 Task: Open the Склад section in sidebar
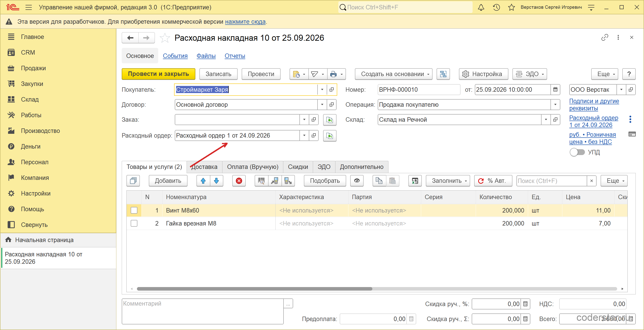(30, 100)
